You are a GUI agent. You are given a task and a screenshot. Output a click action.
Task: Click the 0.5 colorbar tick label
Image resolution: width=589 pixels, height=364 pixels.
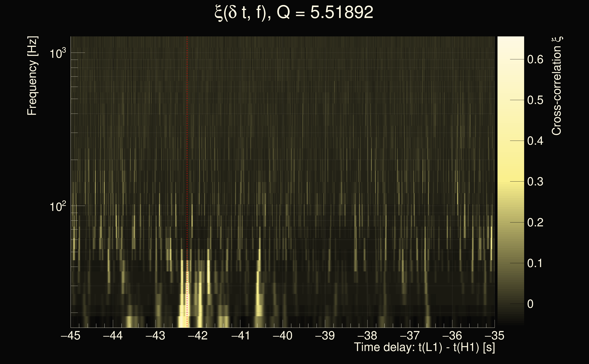(535, 100)
